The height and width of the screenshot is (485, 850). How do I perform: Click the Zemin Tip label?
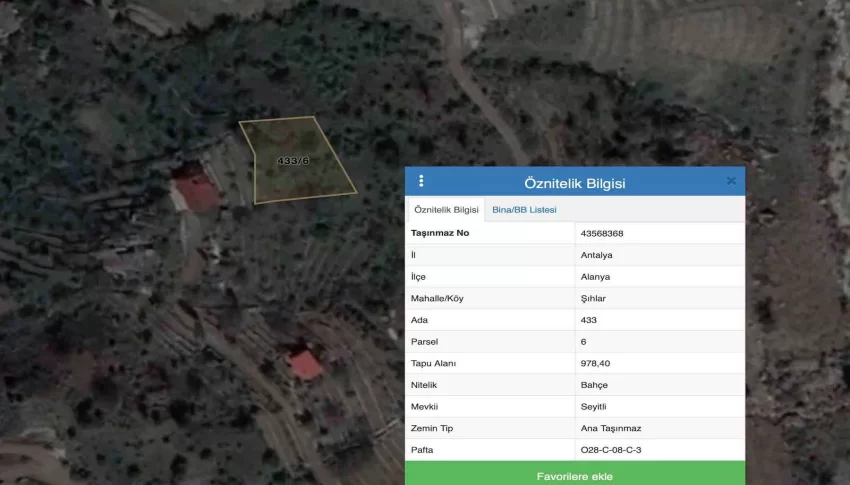pos(432,429)
